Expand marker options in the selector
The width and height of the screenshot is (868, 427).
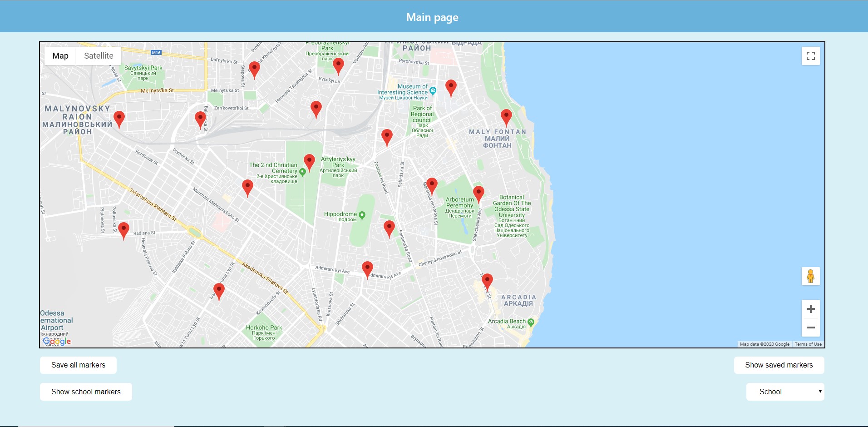click(x=785, y=392)
